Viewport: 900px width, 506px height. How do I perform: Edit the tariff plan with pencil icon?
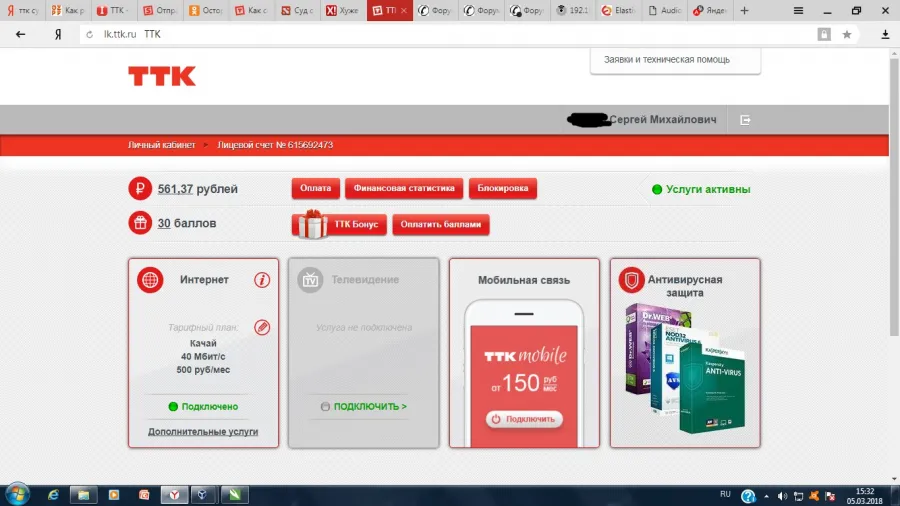tap(262, 328)
